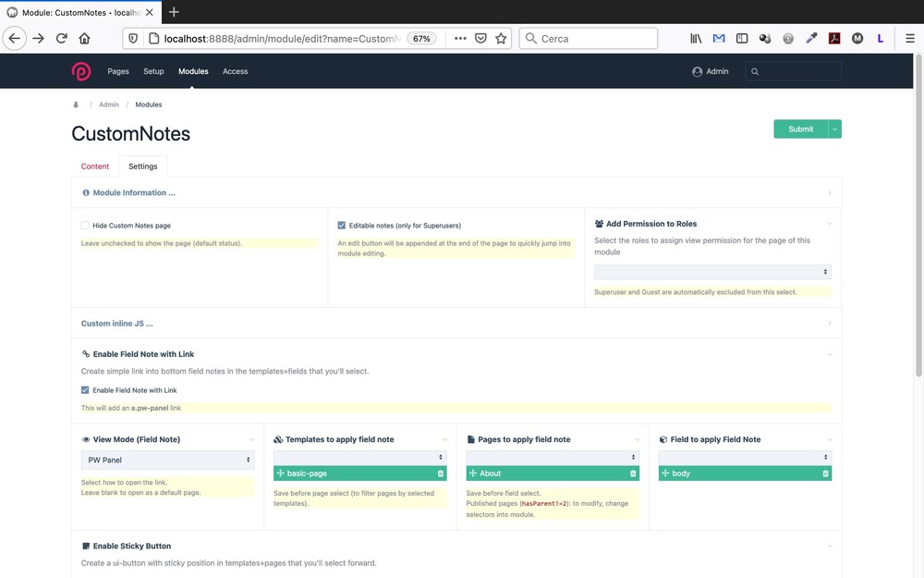
Task: Delete the basic-page template entry
Action: (440, 473)
